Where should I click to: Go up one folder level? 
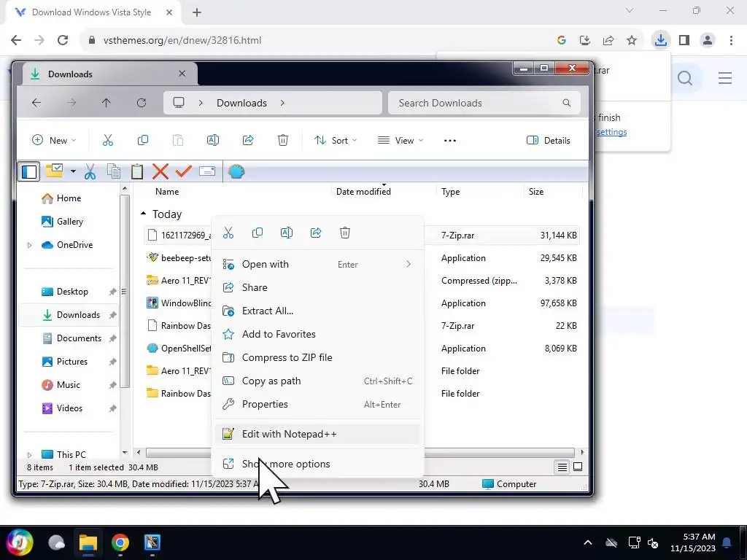tap(107, 103)
